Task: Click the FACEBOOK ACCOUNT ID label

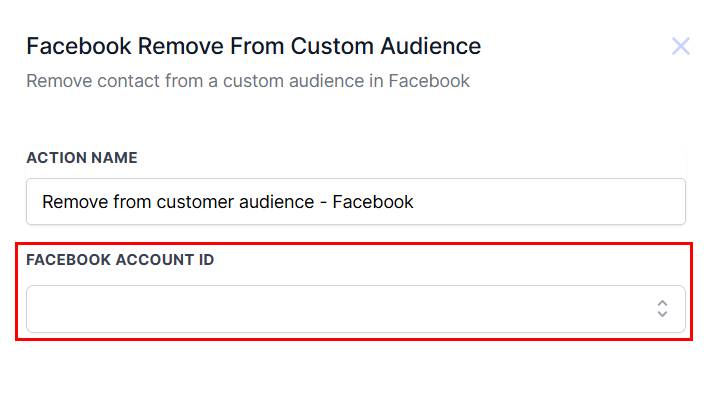Action: [120, 260]
